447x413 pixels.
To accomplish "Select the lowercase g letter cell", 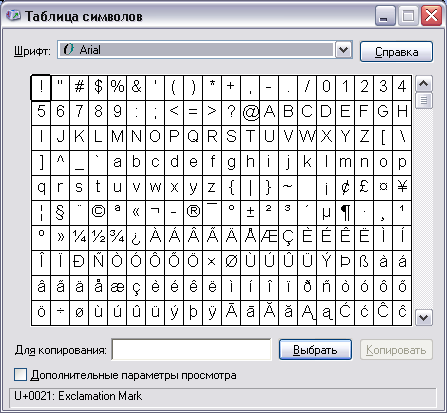I will [x=231, y=163].
